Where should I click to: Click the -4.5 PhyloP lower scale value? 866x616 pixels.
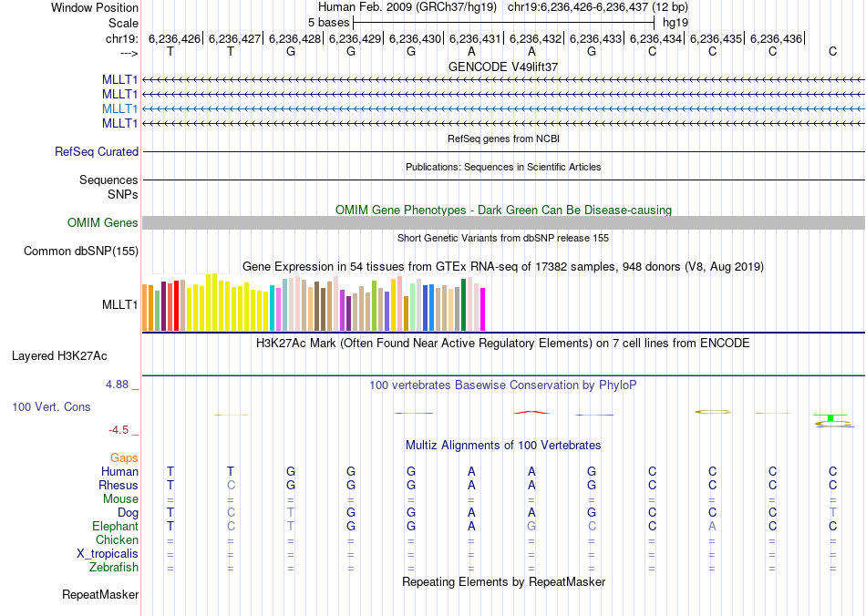point(119,430)
